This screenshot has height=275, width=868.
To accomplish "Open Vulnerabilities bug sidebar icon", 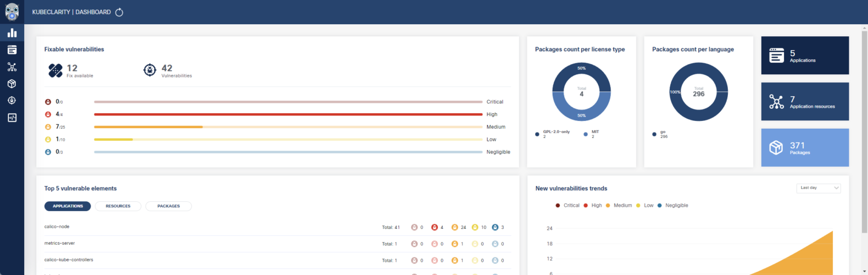I will pos(12,101).
